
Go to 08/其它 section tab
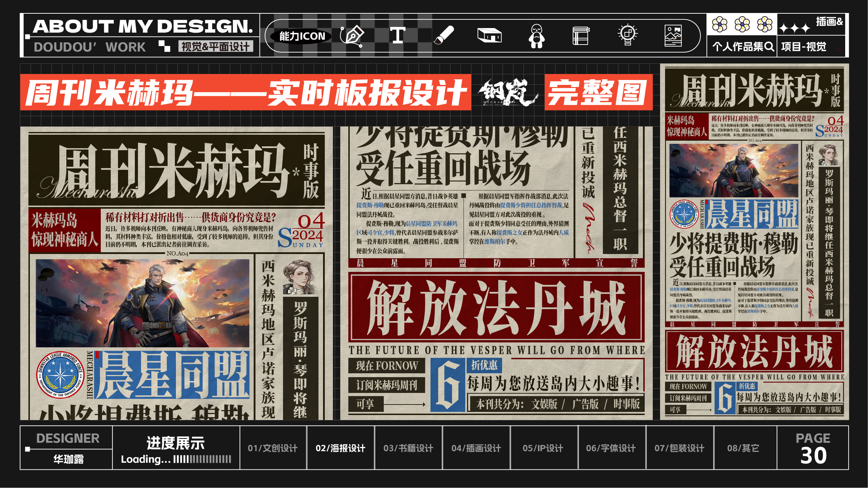(743, 448)
